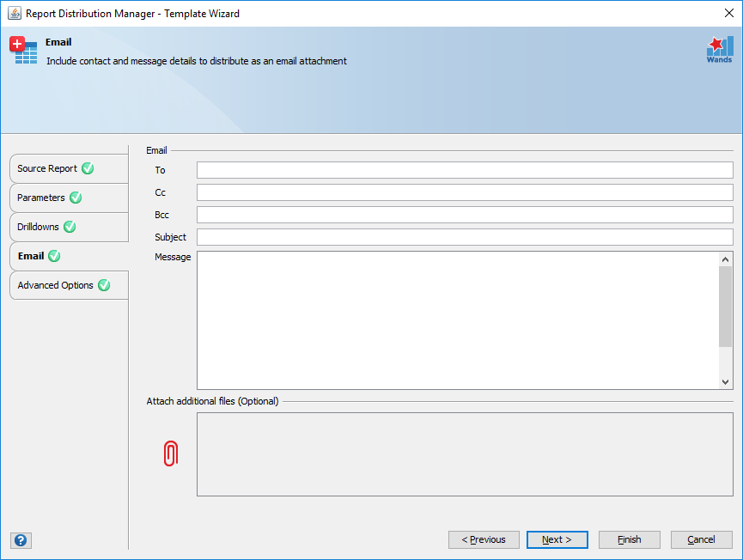Open help using the question mark icon
The width and height of the screenshot is (743, 560).
coord(20,540)
